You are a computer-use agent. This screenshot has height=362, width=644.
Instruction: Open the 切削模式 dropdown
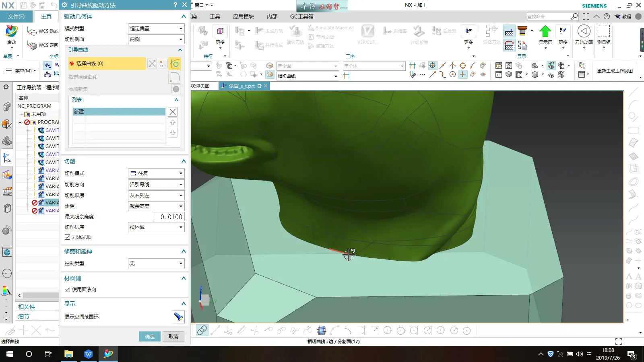pos(156,173)
